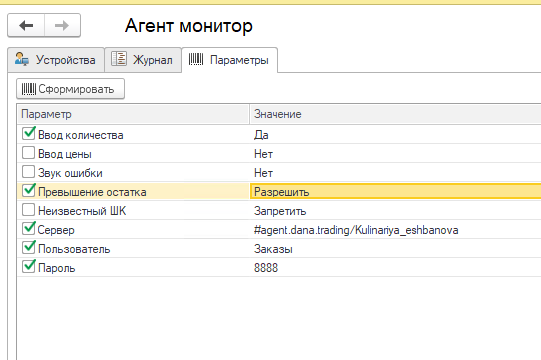The height and width of the screenshot is (360, 541).
Task: Open the Устройства tab
Action: 56,60
